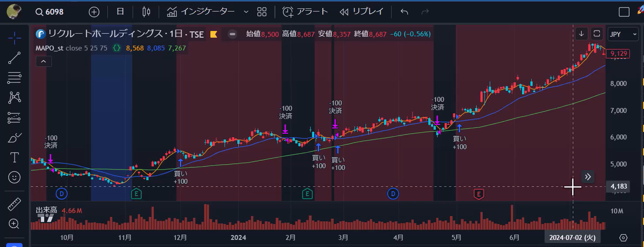The width and height of the screenshot is (644, 247).
Task: Select the brush drawing tool
Action: pyautogui.click(x=15, y=138)
